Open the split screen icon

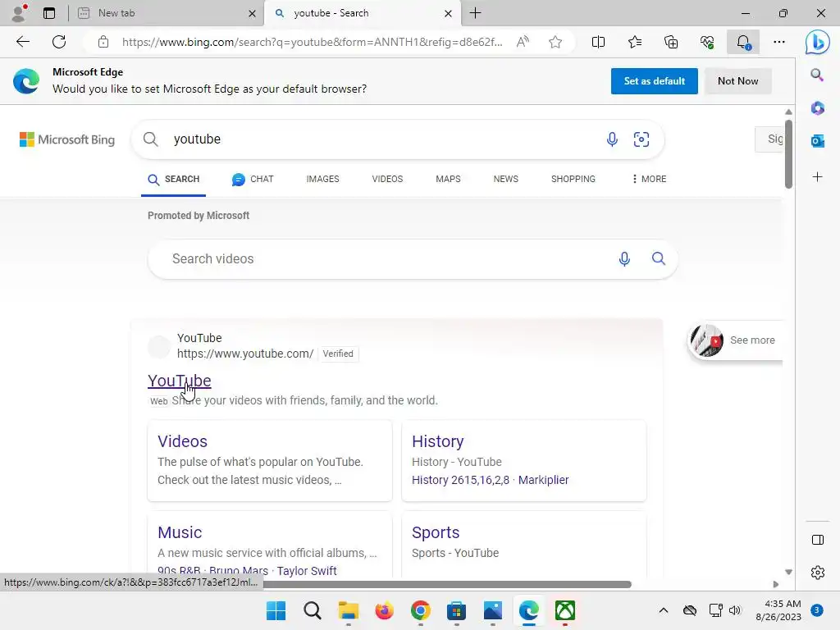598,42
